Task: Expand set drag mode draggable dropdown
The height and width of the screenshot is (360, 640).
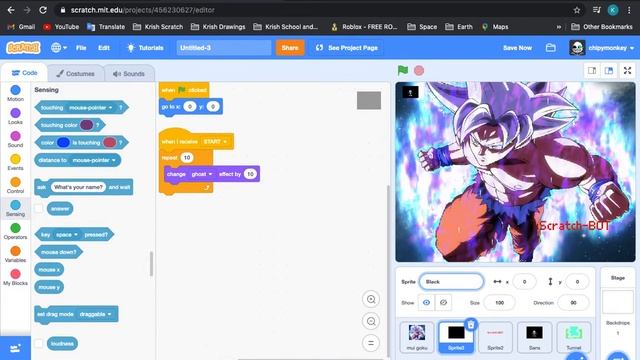Action: 109,314
